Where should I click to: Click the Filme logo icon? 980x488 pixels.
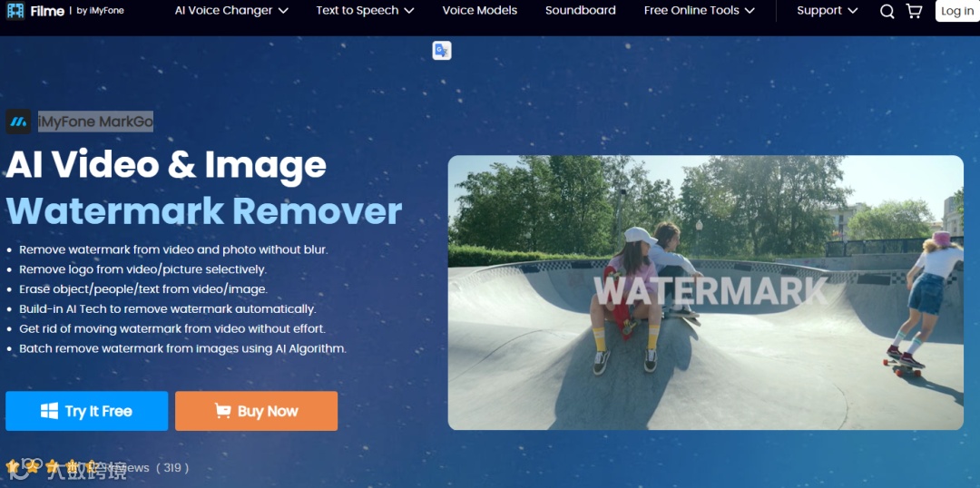[x=15, y=11]
